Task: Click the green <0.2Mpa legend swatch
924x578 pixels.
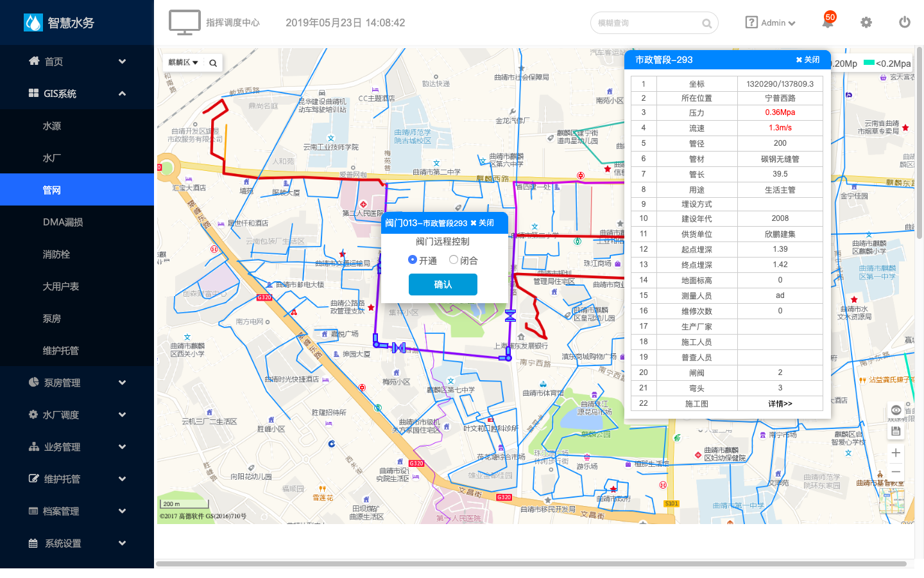Action: click(x=869, y=63)
